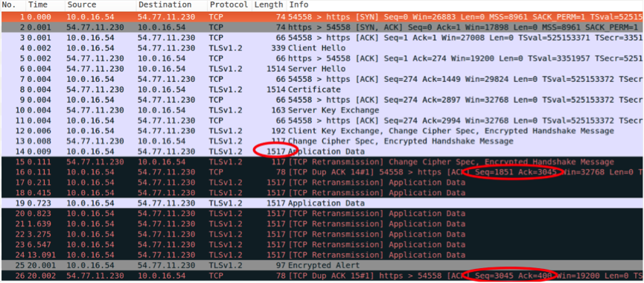Select packet 20 at time 0.823
The width and height of the screenshot is (644, 283).
coord(322,214)
